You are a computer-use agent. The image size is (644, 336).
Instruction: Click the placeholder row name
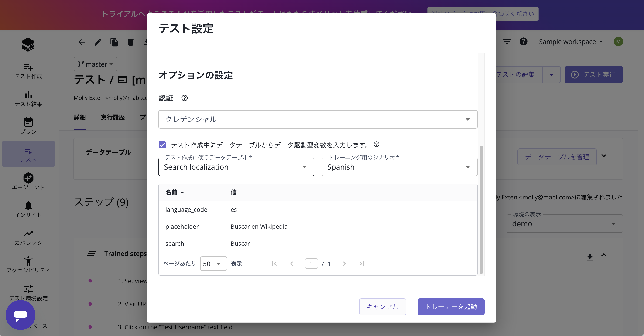pyautogui.click(x=182, y=227)
